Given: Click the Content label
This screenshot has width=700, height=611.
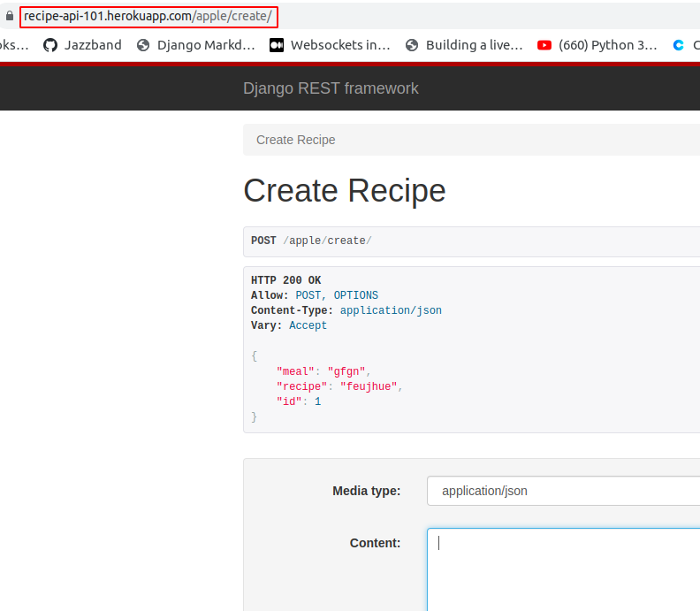Looking at the screenshot, I should point(375,543).
